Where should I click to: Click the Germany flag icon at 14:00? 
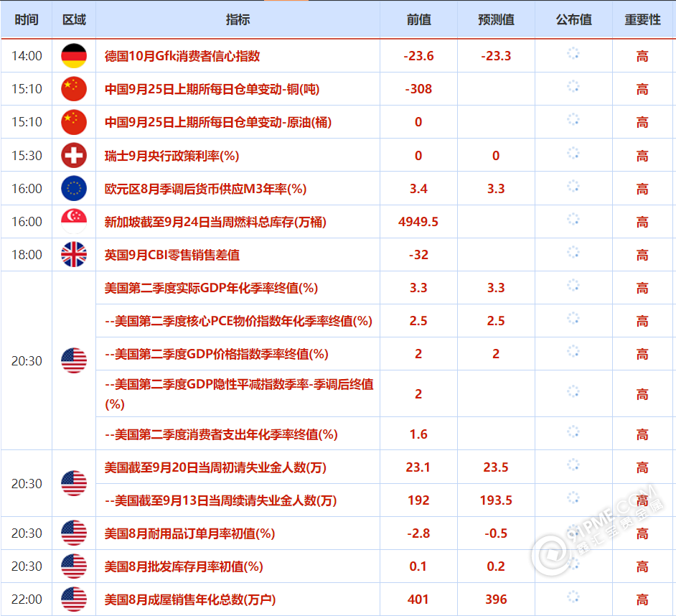[73, 56]
